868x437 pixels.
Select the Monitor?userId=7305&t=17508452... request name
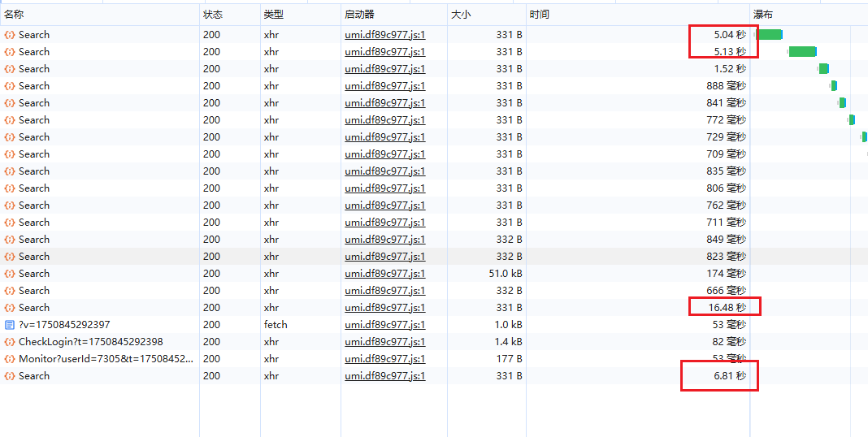click(x=106, y=359)
